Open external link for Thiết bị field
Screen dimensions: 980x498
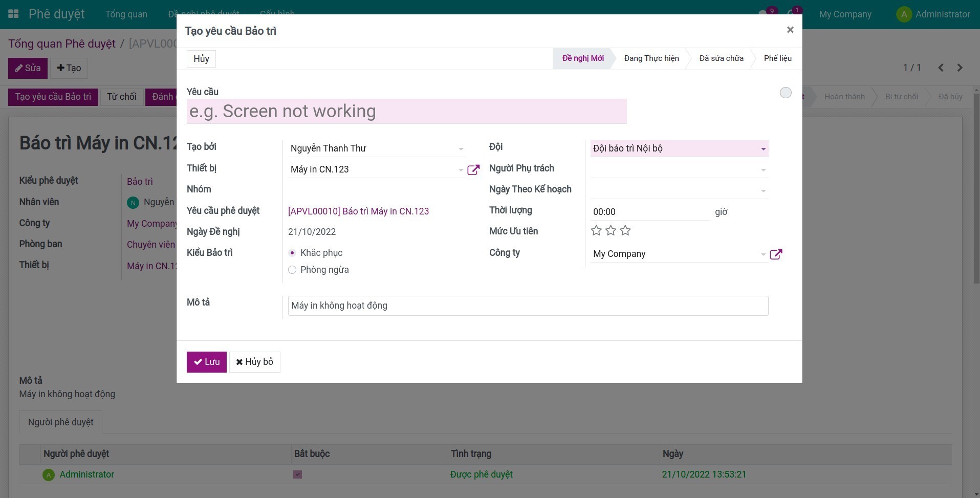point(473,169)
